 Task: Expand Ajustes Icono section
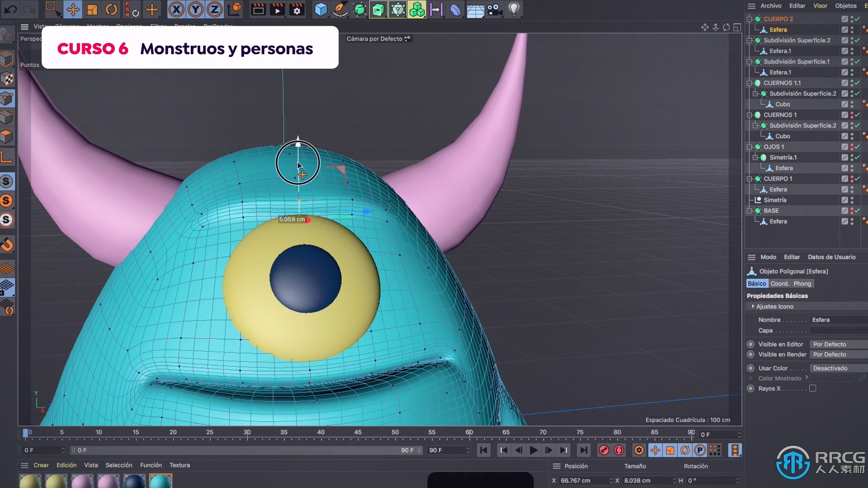pos(753,306)
